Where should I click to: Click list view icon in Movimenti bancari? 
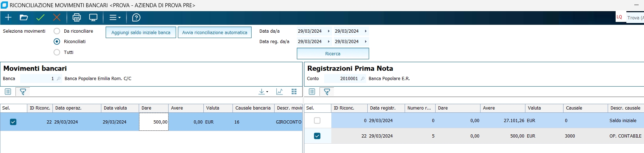[8, 92]
